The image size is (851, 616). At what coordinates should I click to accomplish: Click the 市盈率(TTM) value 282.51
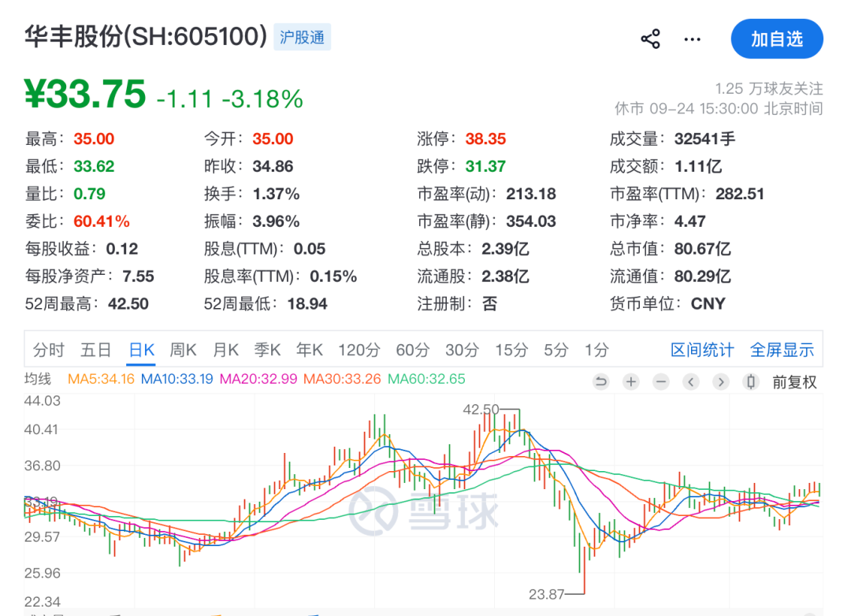click(x=740, y=194)
